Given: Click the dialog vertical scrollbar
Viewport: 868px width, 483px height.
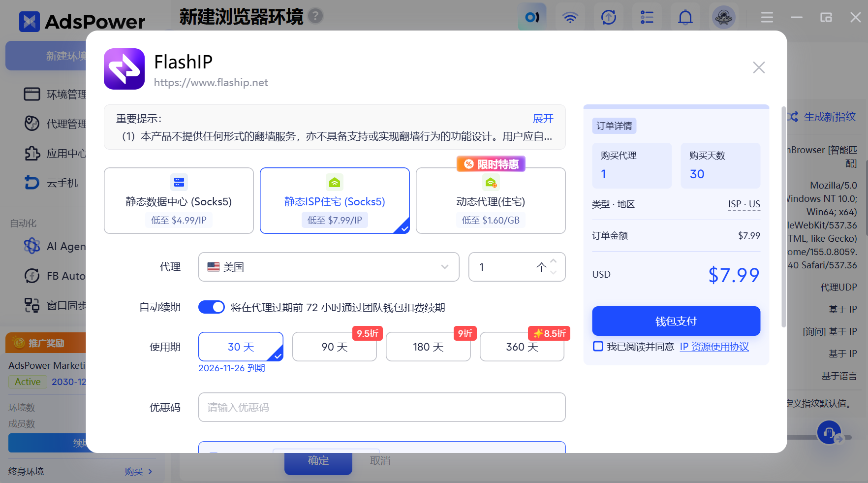Looking at the screenshot, I should coord(784,217).
